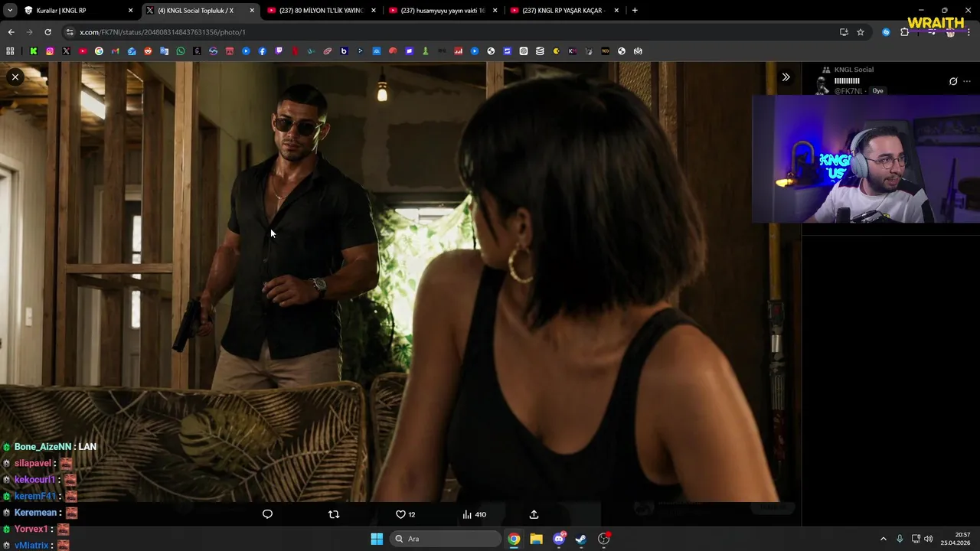Collapse the side panel with double chevron

pyautogui.click(x=786, y=77)
